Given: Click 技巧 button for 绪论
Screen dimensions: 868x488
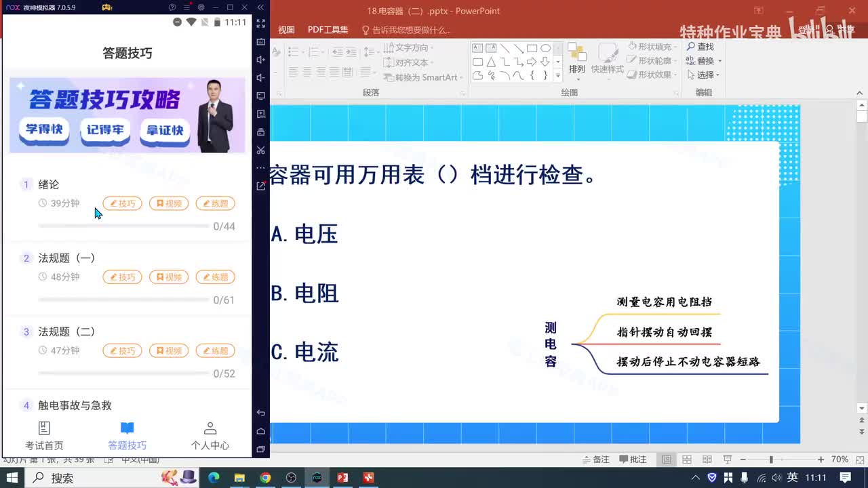Looking at the screenshot, I should [x=122, y=203].
